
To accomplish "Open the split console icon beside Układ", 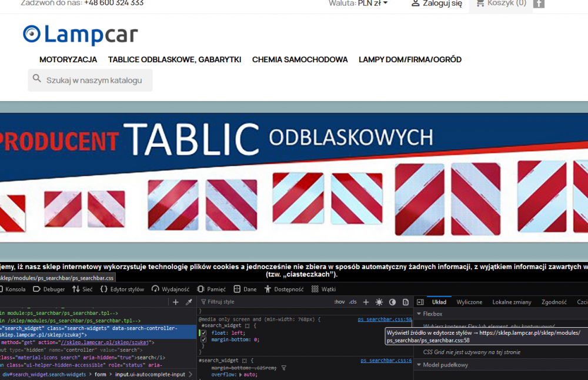I will pos(420,302).
